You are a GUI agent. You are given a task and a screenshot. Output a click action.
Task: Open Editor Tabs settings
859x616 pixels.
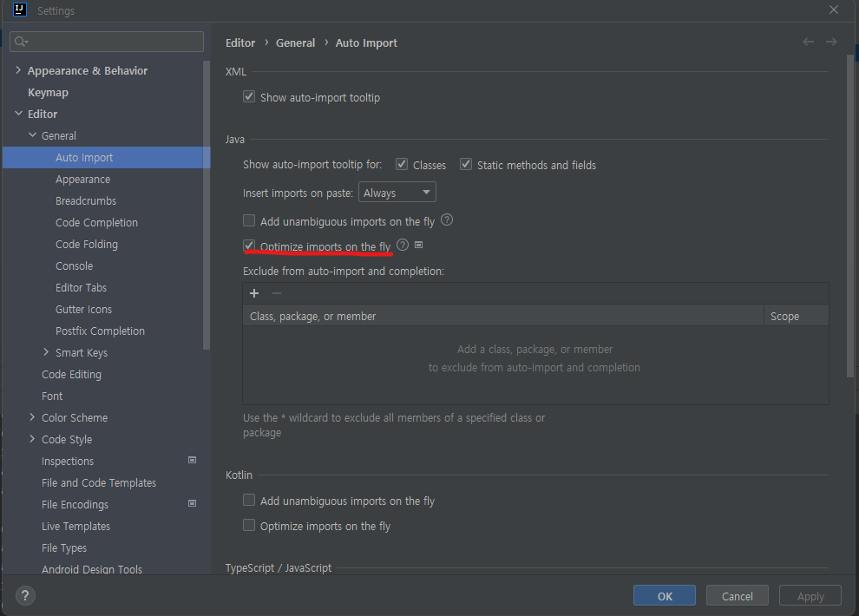point(81,288)
